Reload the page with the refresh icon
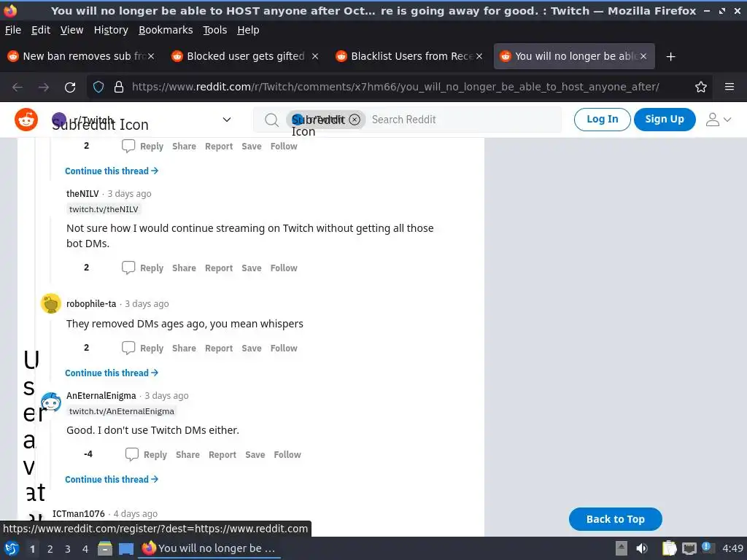Viewport: 747px width, 560px height. (x=70, y=87)
